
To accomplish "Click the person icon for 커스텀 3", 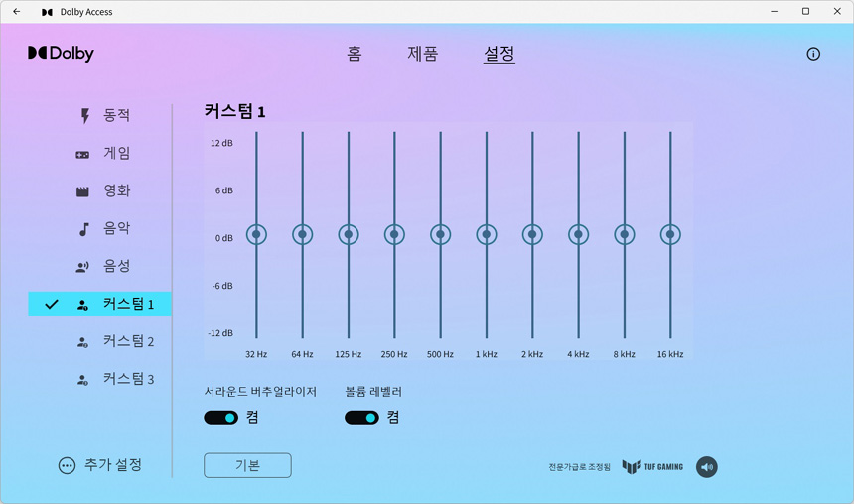I will pyautogui.click(x=82, y=380).
